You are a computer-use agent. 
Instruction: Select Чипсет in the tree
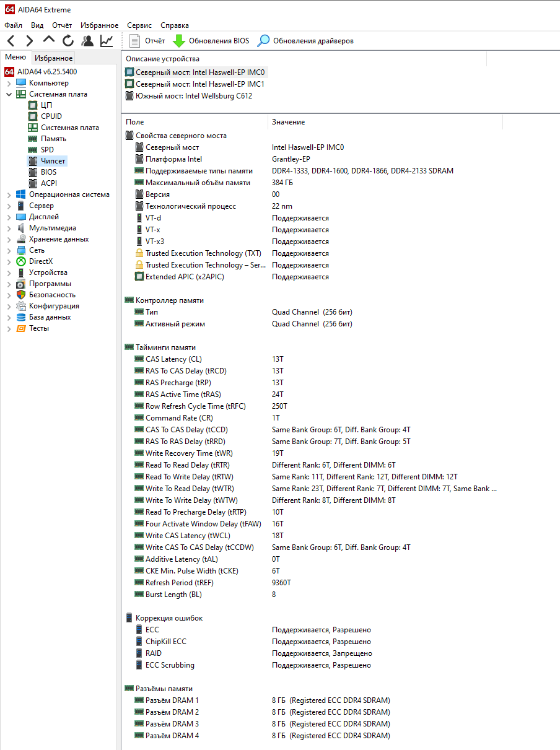point(53,161)
